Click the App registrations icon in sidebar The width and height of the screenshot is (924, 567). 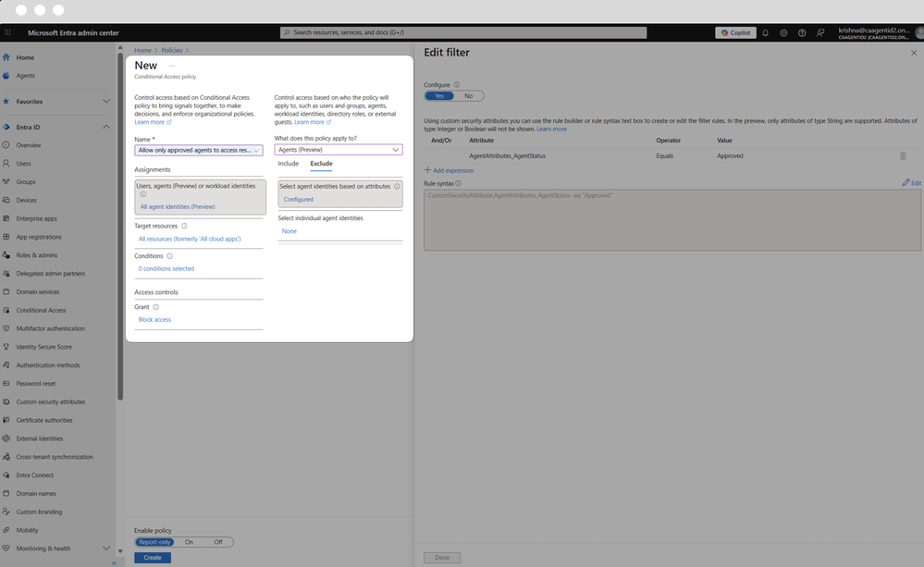point(6,237)
